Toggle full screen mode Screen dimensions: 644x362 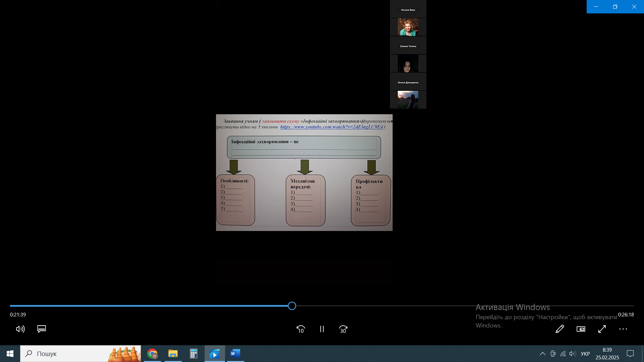pos(602,329)
